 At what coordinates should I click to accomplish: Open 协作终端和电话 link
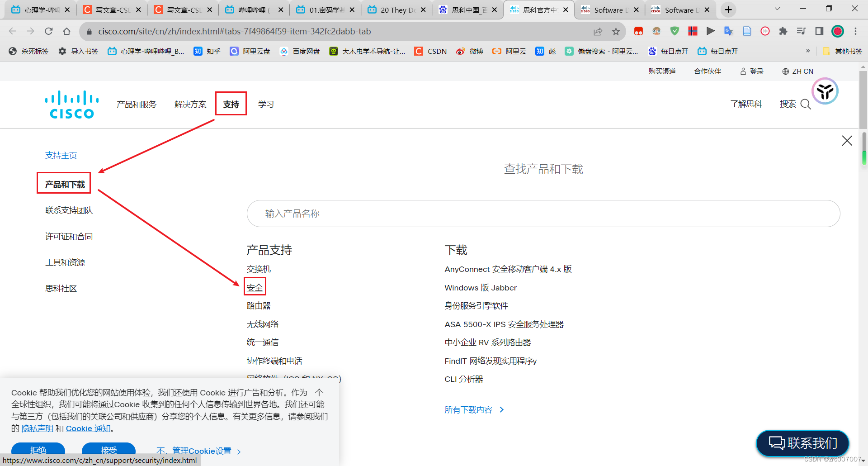[x=274, y=361]
